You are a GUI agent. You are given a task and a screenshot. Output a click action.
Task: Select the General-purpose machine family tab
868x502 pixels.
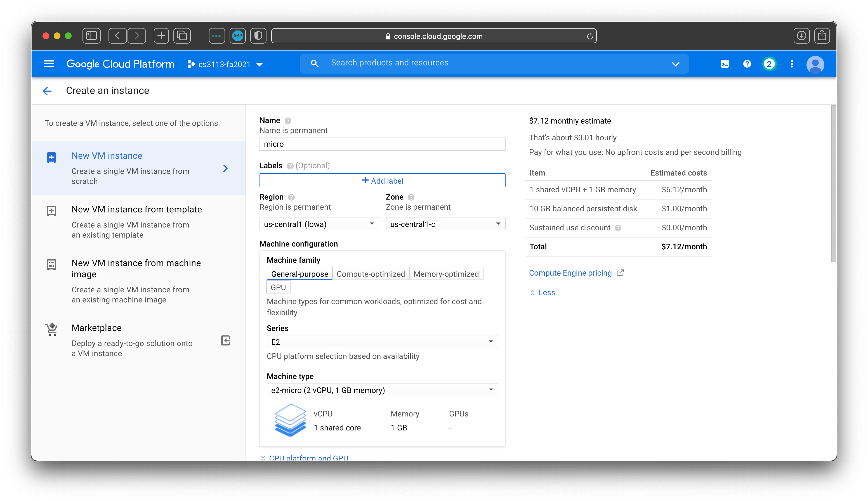(299, 274)
